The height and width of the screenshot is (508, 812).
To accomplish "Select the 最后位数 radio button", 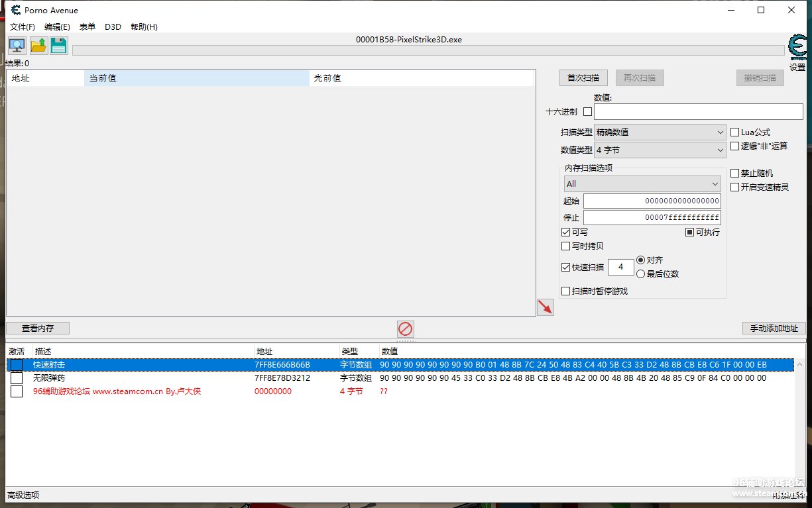I will [x=641, y=274].
